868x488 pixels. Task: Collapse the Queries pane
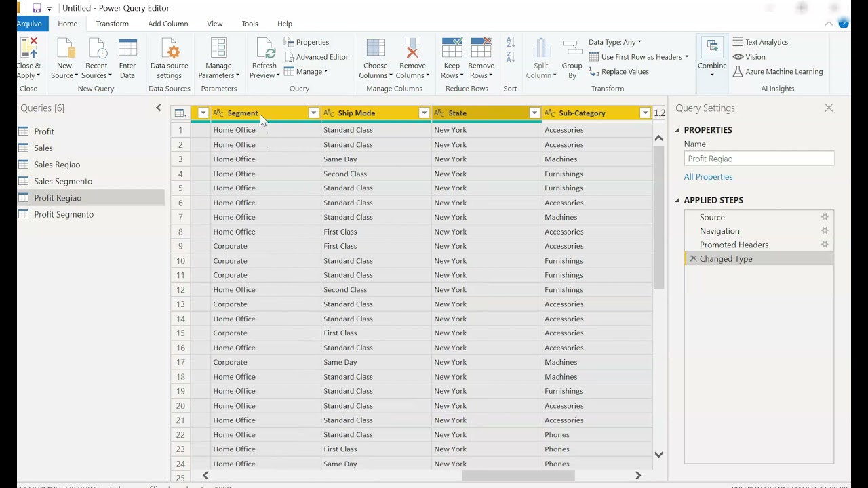(x=159, y=108)
